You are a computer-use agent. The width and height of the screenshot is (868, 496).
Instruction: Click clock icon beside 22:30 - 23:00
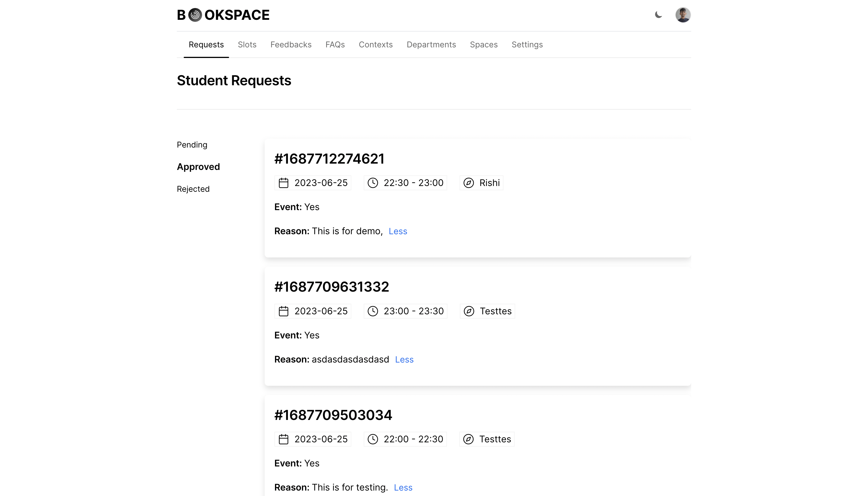[x=373, y=183]
